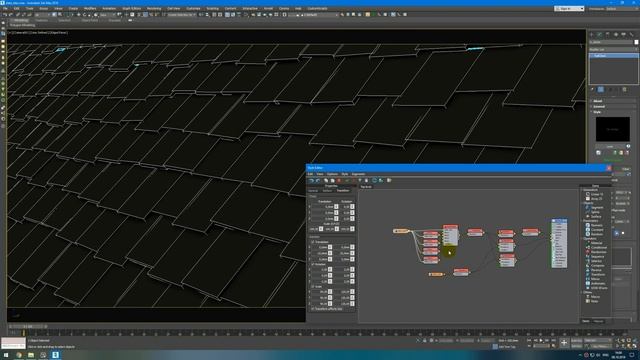This screenshot has width=640, height=360.
Task: Open the Modify tab in command panel
Action: click(600, 35)
